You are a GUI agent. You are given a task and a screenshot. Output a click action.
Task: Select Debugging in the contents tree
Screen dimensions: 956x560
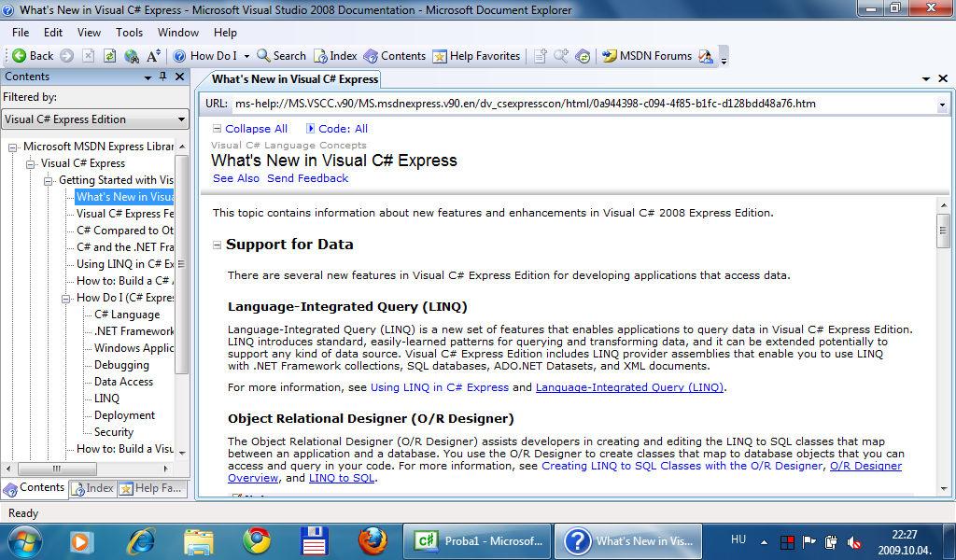121,365
